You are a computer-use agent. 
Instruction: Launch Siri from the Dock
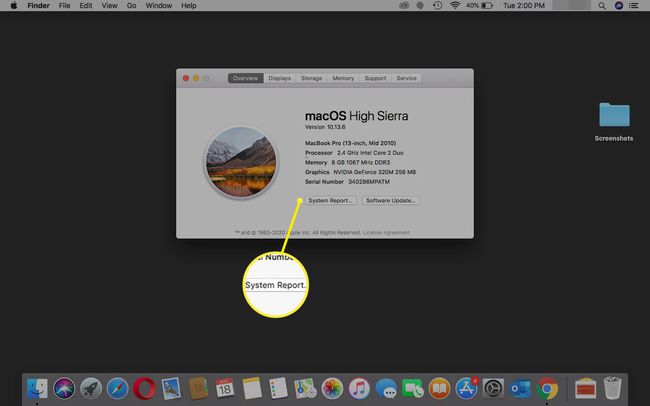[64, 389]
